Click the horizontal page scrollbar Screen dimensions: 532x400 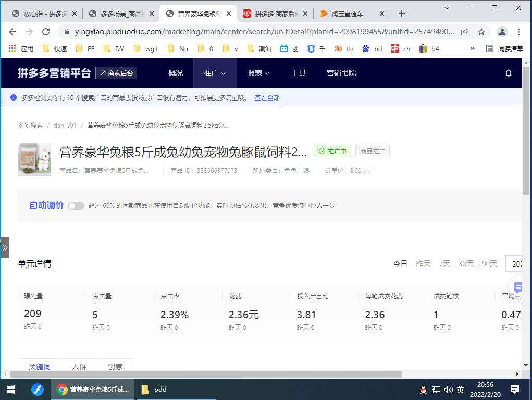pyautogui.click(x=206, y=374)
